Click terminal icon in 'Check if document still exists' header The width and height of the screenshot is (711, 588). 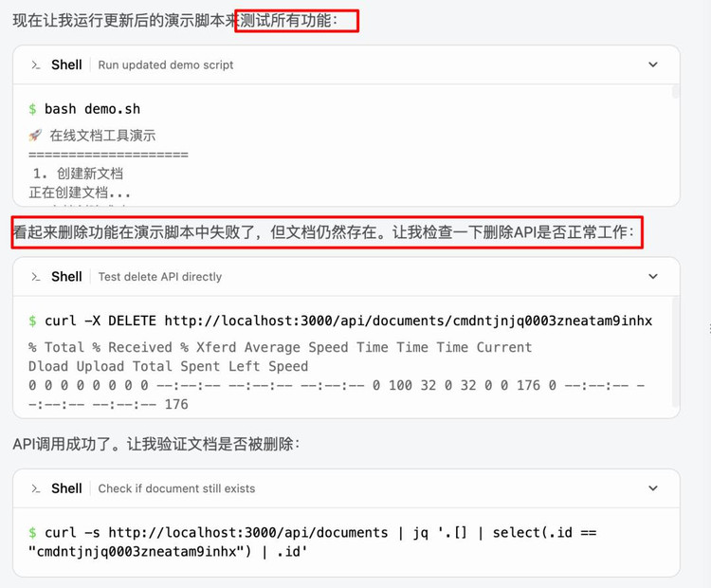click(36, 488)
